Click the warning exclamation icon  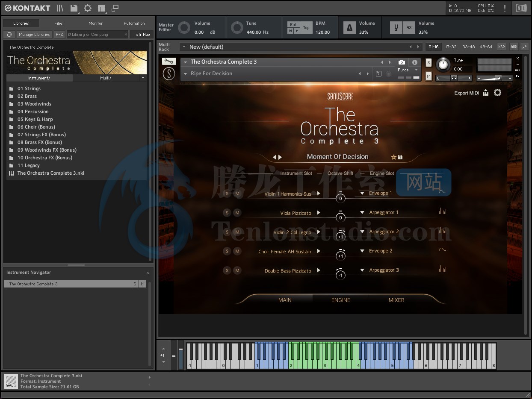pos(505,8)
